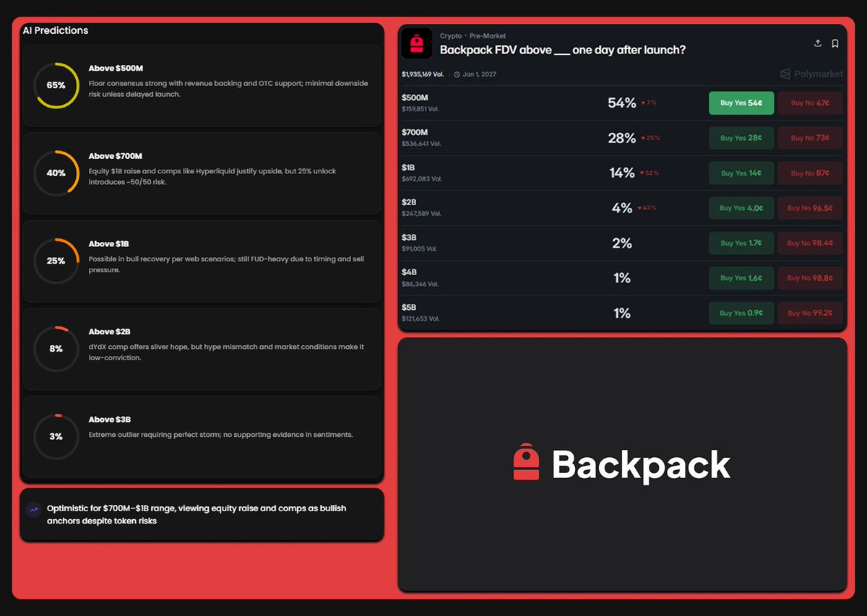The height and width of the screenshot is (616, 867).
Task: Click the Crypto category link
Action: 451,36
